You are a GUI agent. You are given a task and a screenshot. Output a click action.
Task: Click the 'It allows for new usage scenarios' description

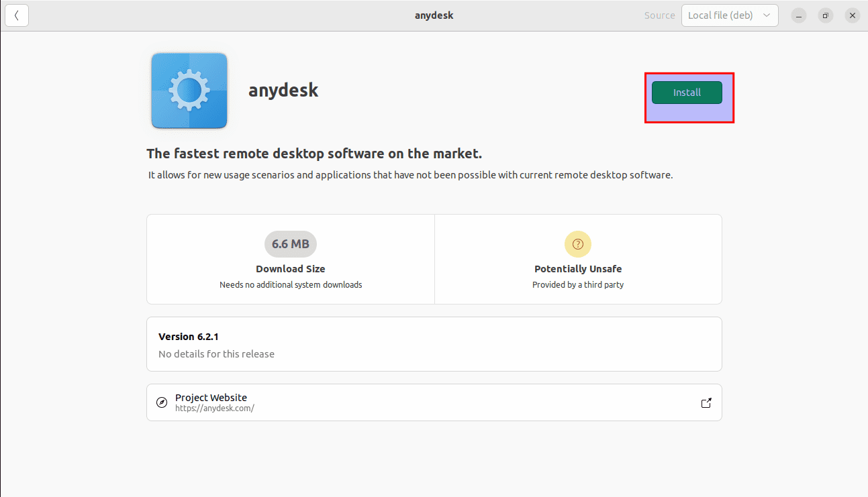pos(410,175)
